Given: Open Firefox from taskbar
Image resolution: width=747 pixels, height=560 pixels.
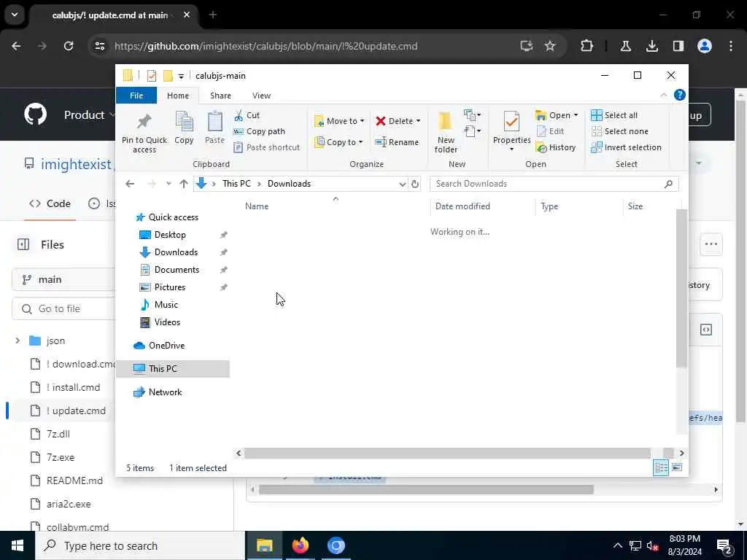Looking at the screenshot, I should (x=300, y=545).
